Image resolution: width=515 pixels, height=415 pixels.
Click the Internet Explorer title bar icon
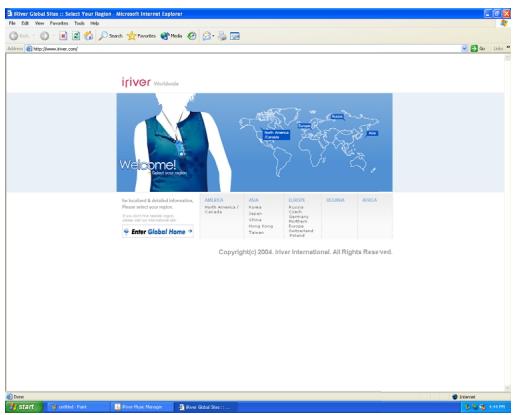pos(10,14)
